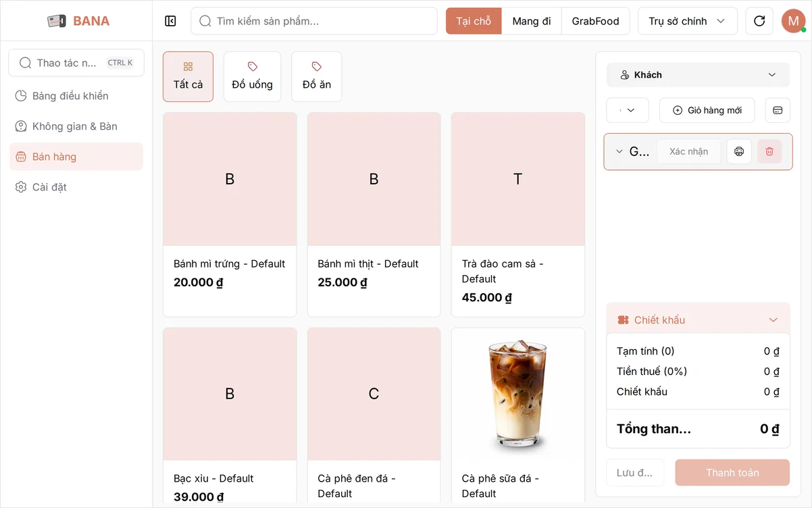Switch order type to Tại chỗ
This screenshot has width=812, height=508.
(x=474, y=21)
